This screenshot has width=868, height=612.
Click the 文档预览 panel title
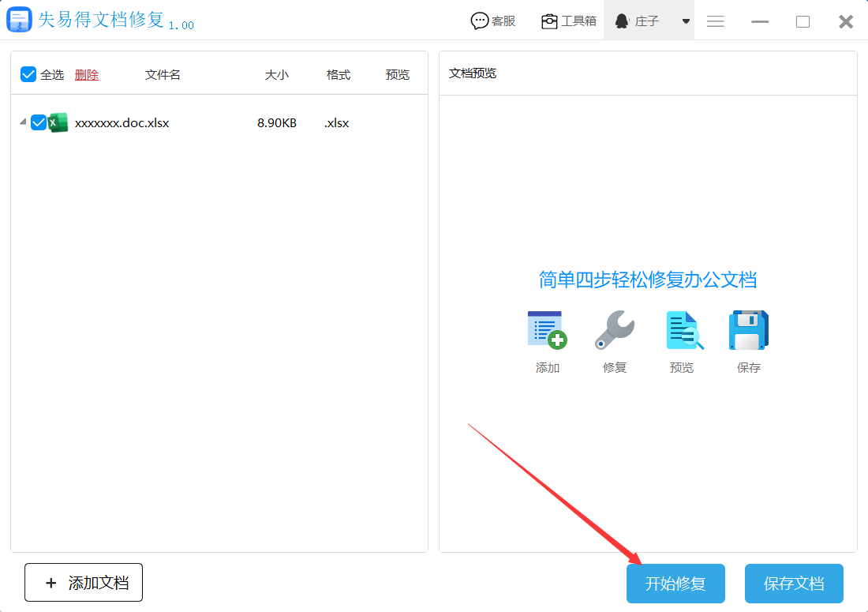(472, 73)
